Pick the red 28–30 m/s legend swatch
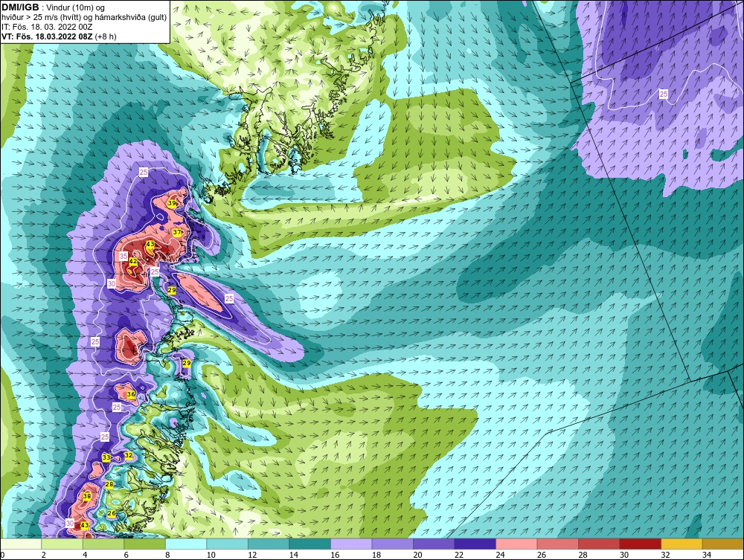Viewport: 744px width, 560px height. point(599,544)
